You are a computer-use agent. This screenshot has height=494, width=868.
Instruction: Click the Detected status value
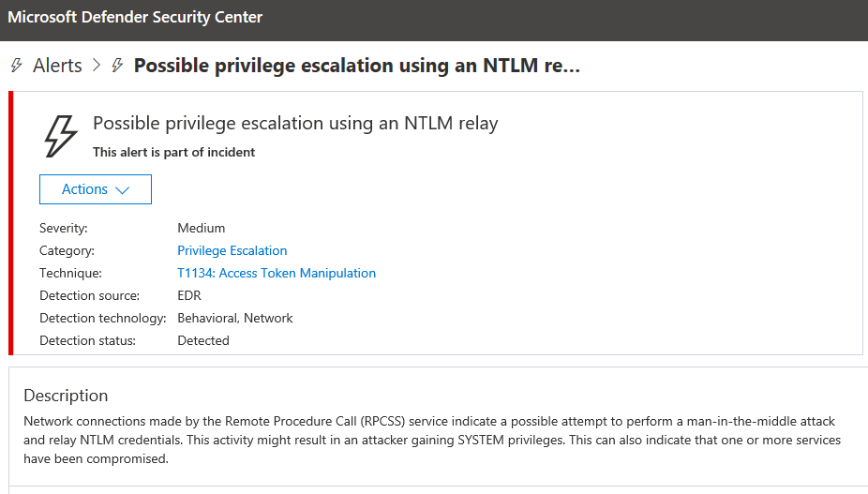203,340
